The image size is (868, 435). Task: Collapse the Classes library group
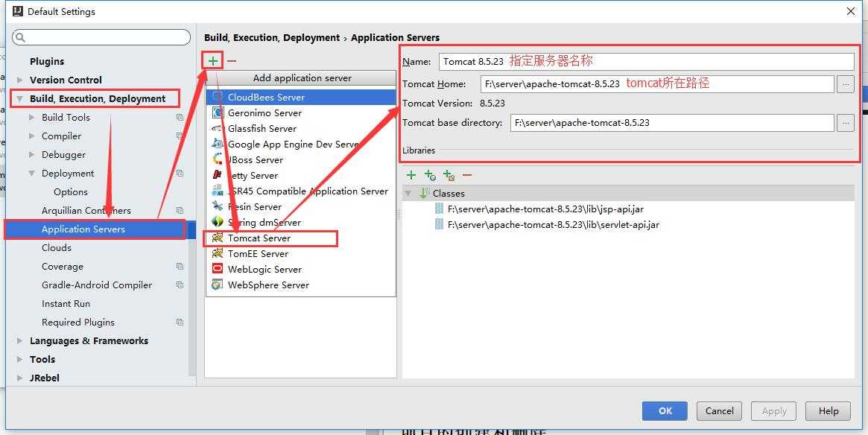(x=408, y=193)
